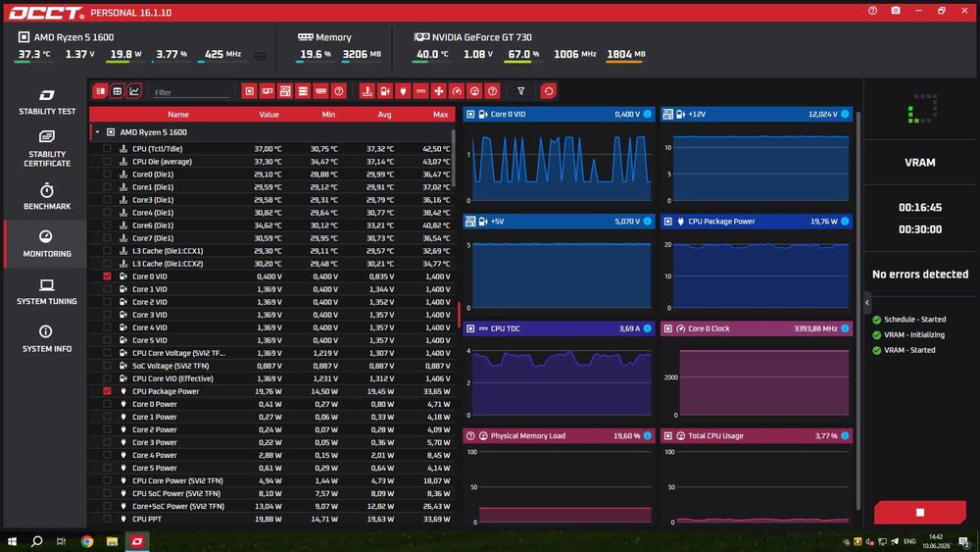980x552 pixels.
Task: Collapse the AMD Ryzen 5 1600 group
Action: coord(97,132)
